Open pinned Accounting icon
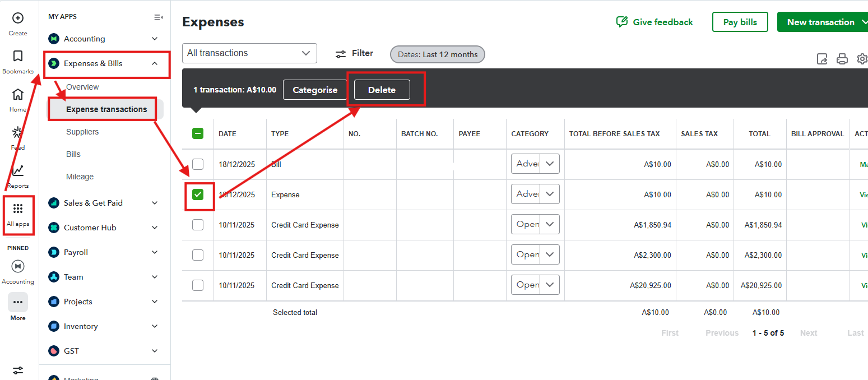The height and width of the screenshot is (380, 868). pos(18,266)
